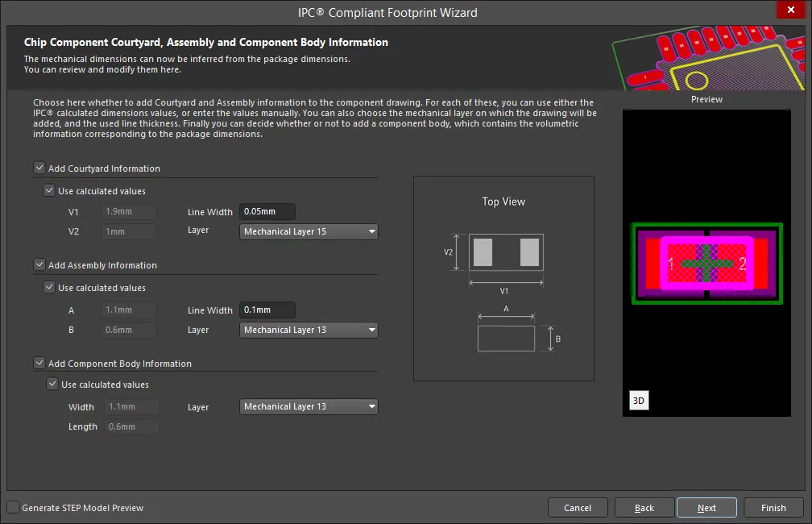
Task: Enable Generate STEP Model Preview
Action: (14, 507)
